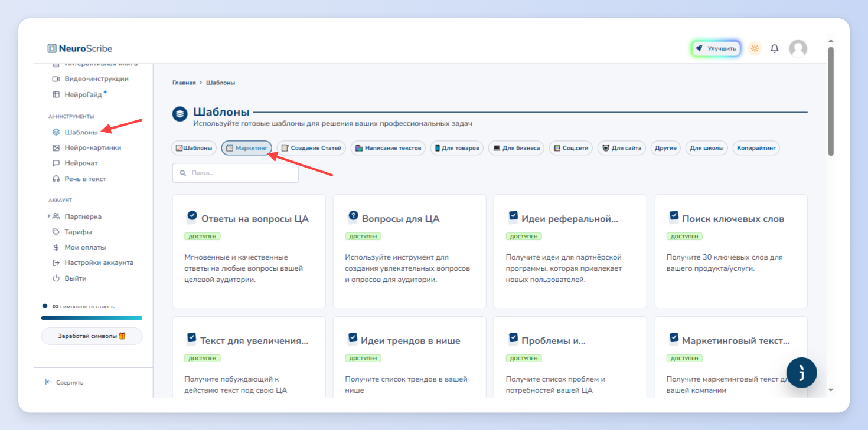Image resolution: width=868 pixels, height=430 pixels.
Task: Click the video camera icon beside Видео-инструкции
Action: (56, 79)
